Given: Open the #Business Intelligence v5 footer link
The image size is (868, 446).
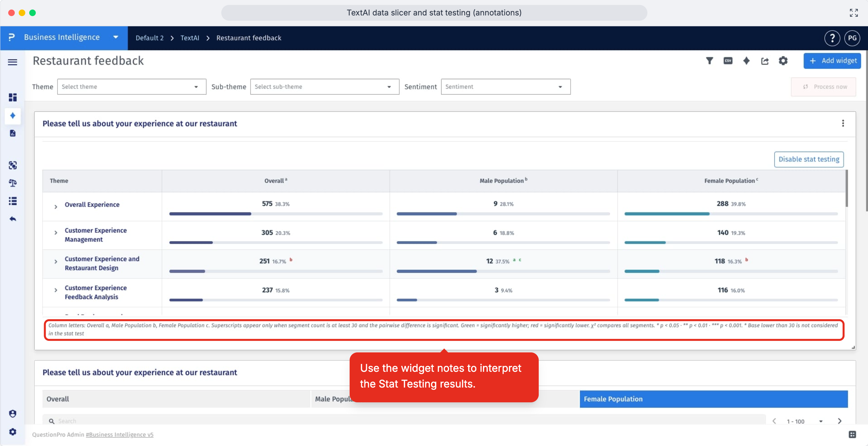Looking at the screenshot, I should tap(119, 435).
